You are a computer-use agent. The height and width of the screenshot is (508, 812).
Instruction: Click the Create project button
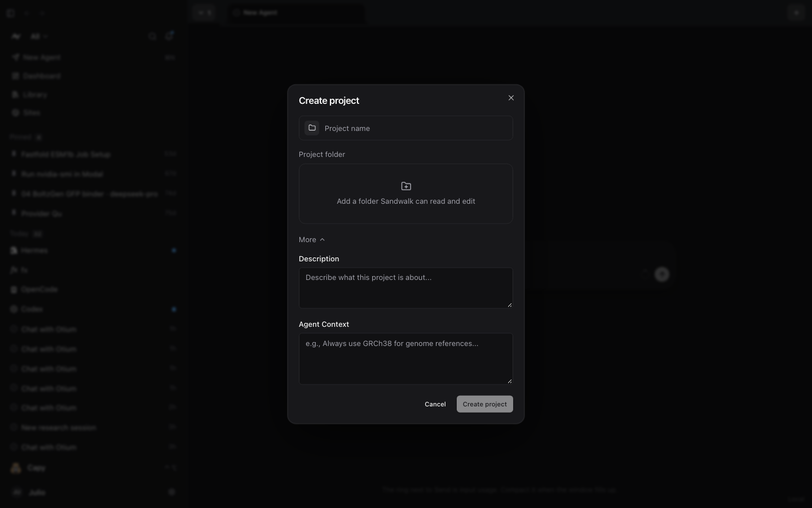[x=485, y=404]
